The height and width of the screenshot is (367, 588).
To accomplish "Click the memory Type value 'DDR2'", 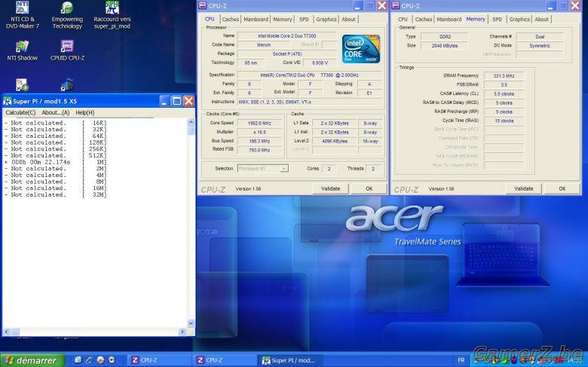I will point(445,37).
